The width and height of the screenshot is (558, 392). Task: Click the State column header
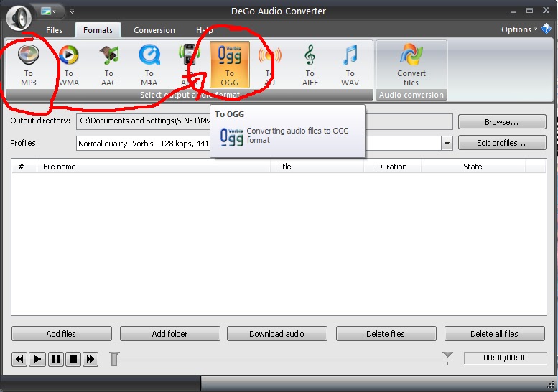click(x=473, y=167)
